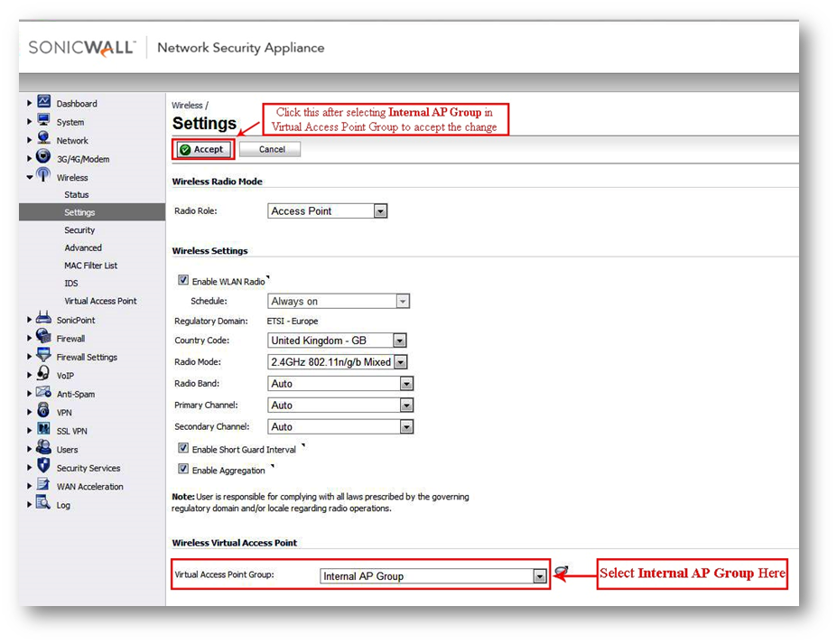The image size is (837, 644).
Task: Expand the Firewall section arrow
Action: [x=30, y=338]
